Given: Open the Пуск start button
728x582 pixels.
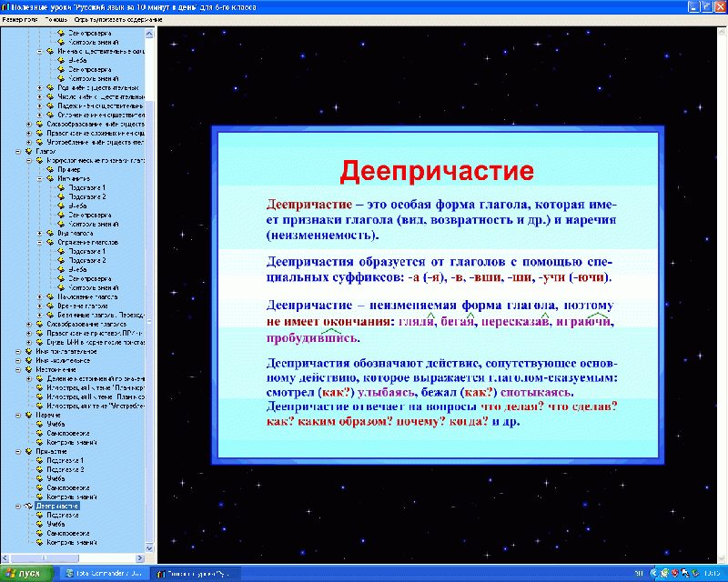Looking at the screenshot, I should click(x=25, y=574).
